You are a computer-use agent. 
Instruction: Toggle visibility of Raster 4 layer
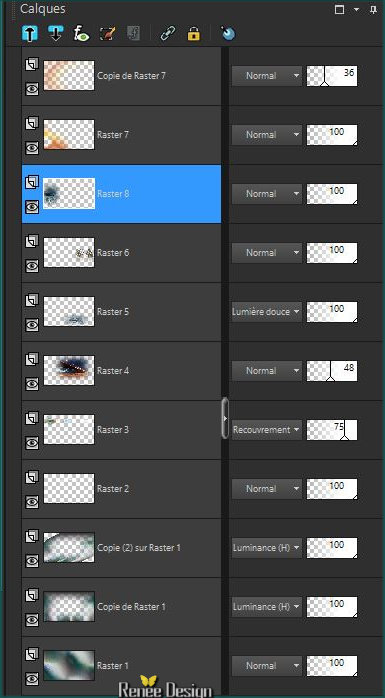32,384
